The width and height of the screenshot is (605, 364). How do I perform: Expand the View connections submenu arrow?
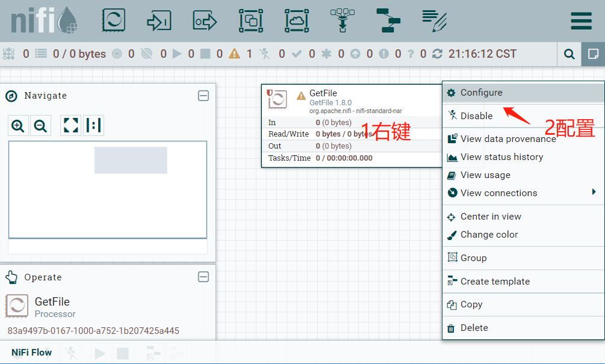point(594,192)
